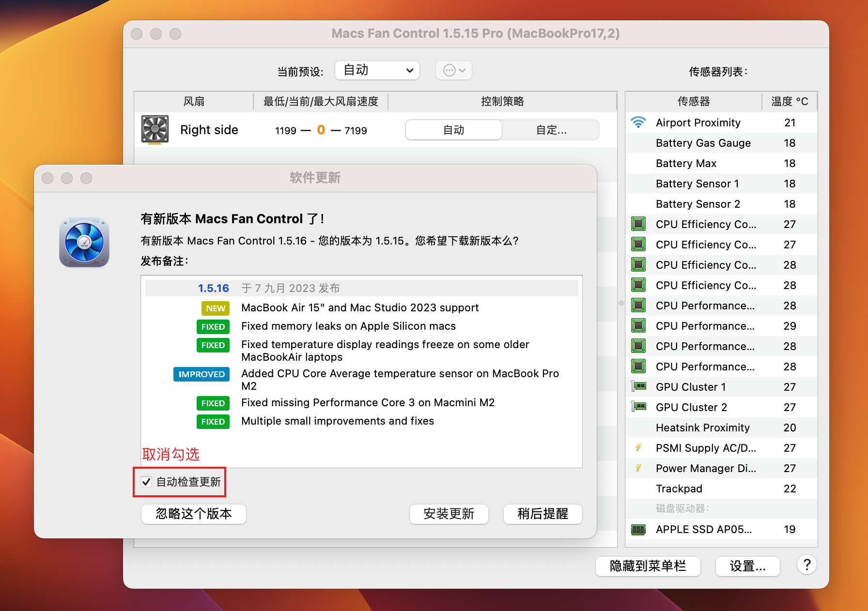Select the Trackpad sensor row
This screenshot has width=868, height=611.
[x=721, y=489]
